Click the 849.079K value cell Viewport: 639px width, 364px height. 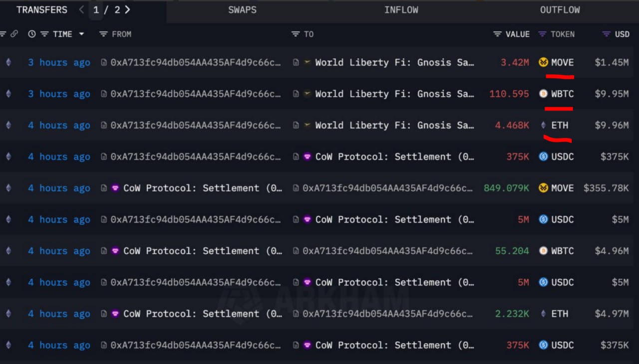[x=506, y=188]
